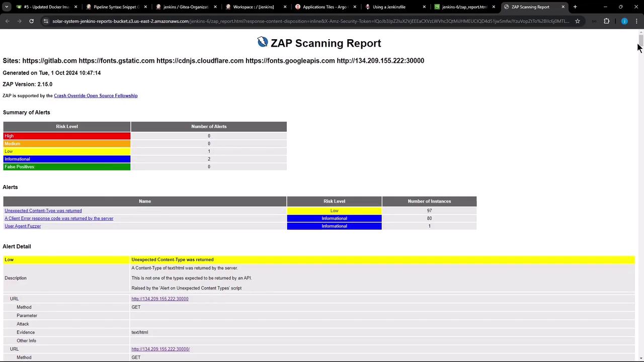The image size is (644, 362).
Task: Click the 'Parameter' row label
Action: point(27,316)
